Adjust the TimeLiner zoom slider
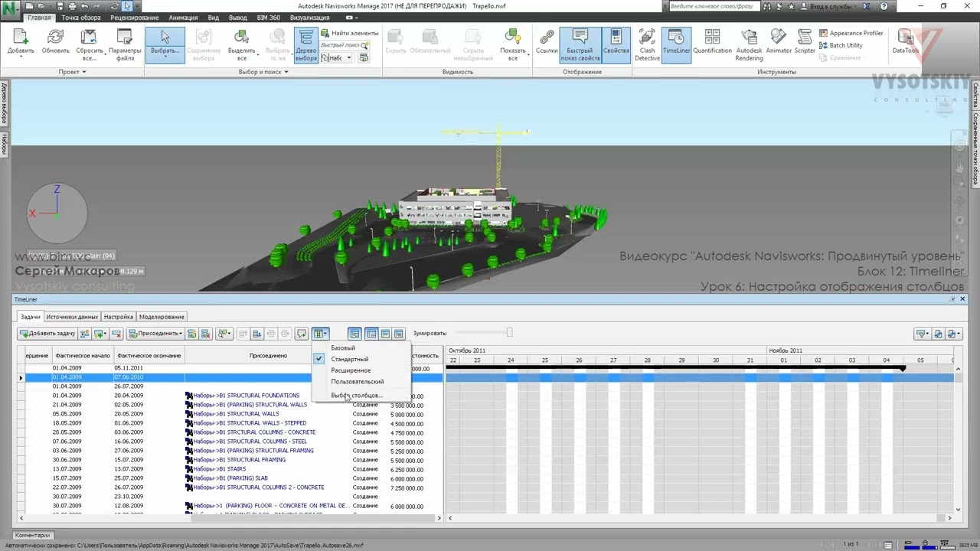 509,333
